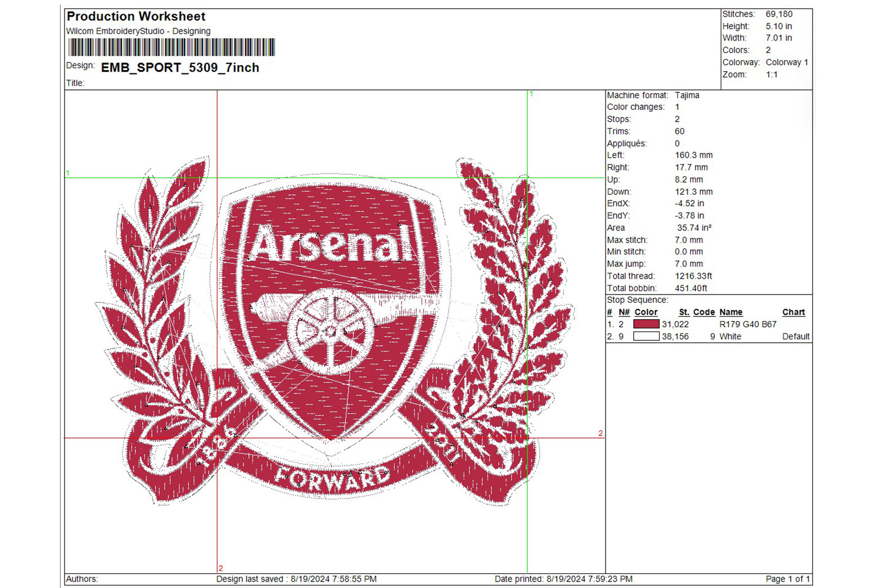This screenshot has width=883, height=588.
Task: Click the Down value 121.3 mm
Action: [694, 192]
